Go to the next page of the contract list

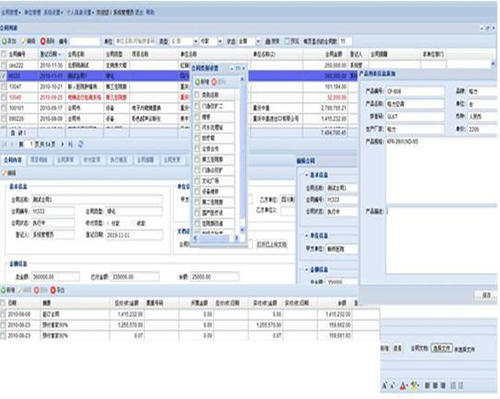pyautogui.click(x=63, y=144)
